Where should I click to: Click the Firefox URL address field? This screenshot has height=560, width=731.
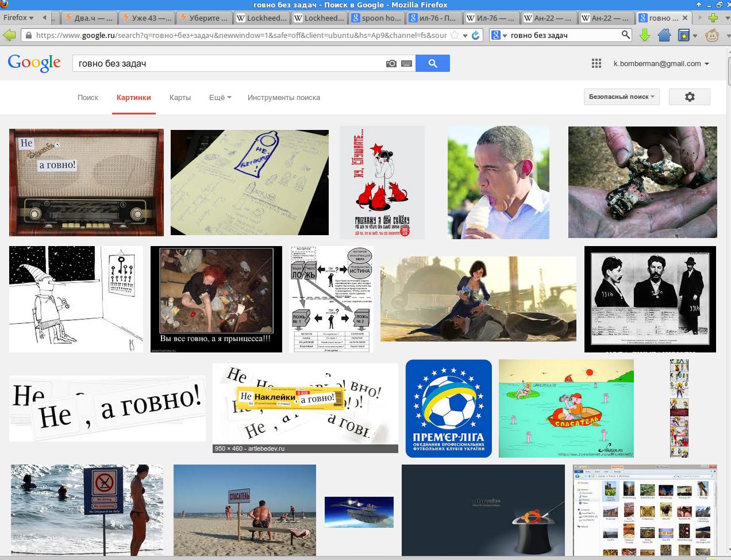pos(240,35)
